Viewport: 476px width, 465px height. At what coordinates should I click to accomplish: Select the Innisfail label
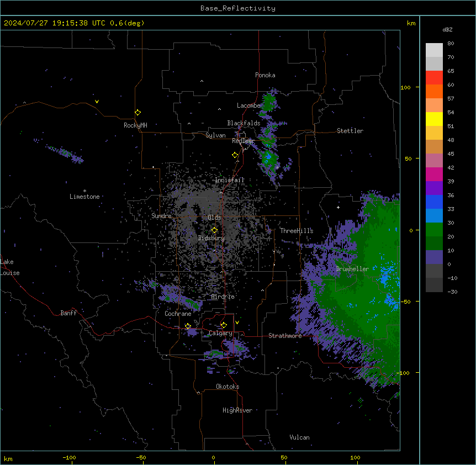coord(230,180)
